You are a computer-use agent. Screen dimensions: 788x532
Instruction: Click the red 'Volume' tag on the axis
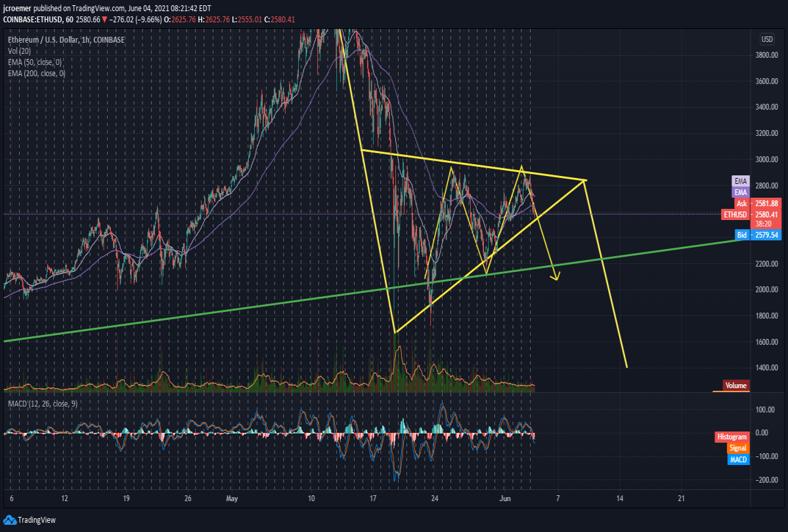click(737, 386)
